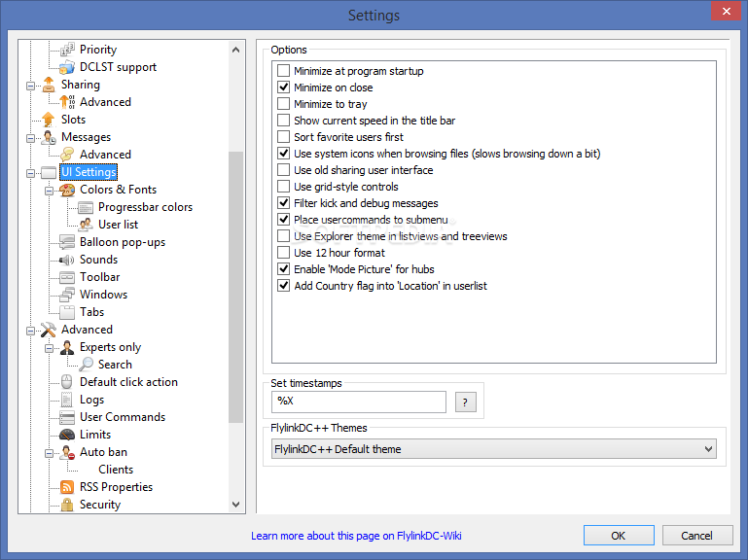Click the Set timestamps input field
Image resolution: width=748 pixels, height=560 pixels.
359,402
